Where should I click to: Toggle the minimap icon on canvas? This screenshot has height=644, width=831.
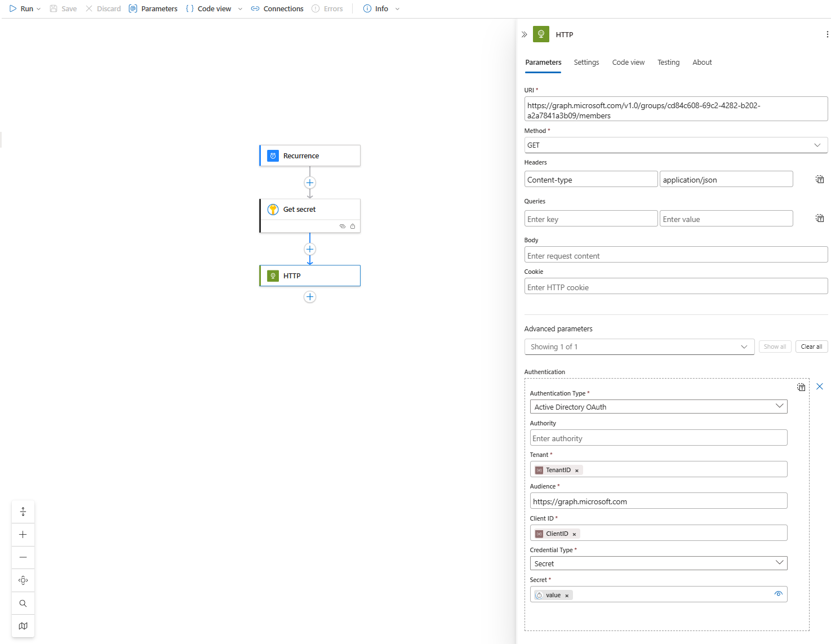(x=23, y=626)
